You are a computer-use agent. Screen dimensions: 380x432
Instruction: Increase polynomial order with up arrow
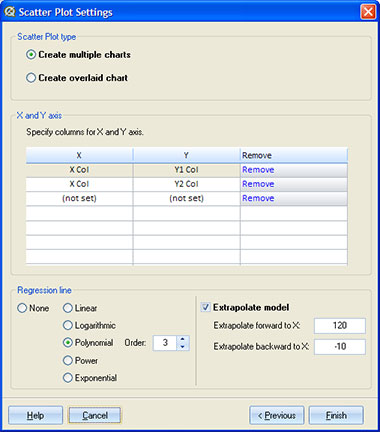(183, 339)
